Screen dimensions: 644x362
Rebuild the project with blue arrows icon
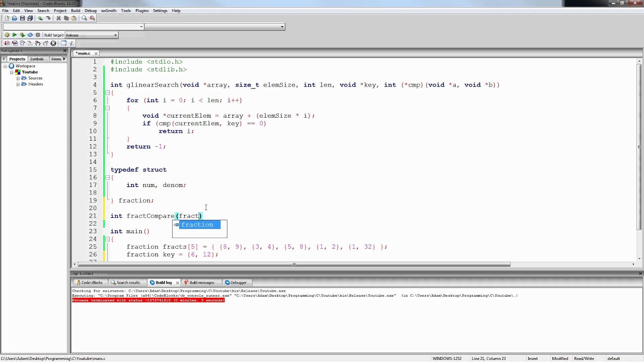[x=30, y=35]
